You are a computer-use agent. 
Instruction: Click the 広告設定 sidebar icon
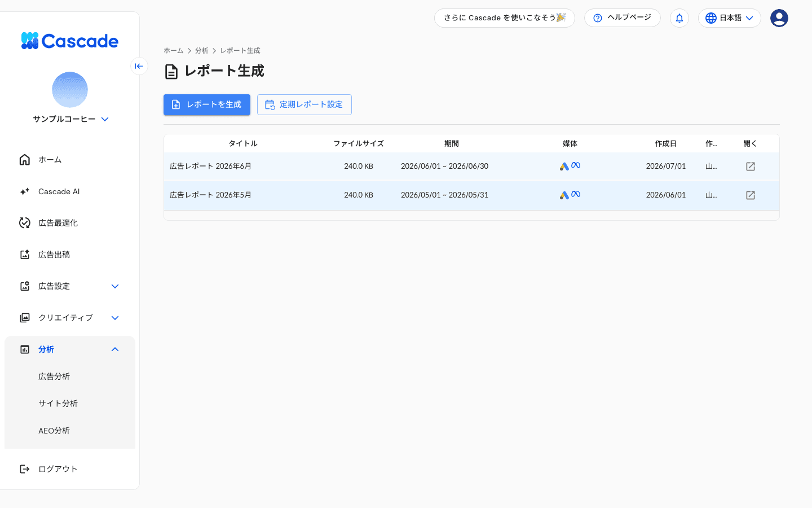tap(25, 286)
